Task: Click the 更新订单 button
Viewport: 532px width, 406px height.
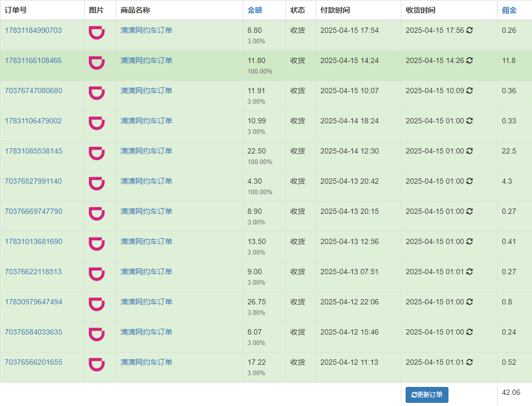Action: (427, 395)
